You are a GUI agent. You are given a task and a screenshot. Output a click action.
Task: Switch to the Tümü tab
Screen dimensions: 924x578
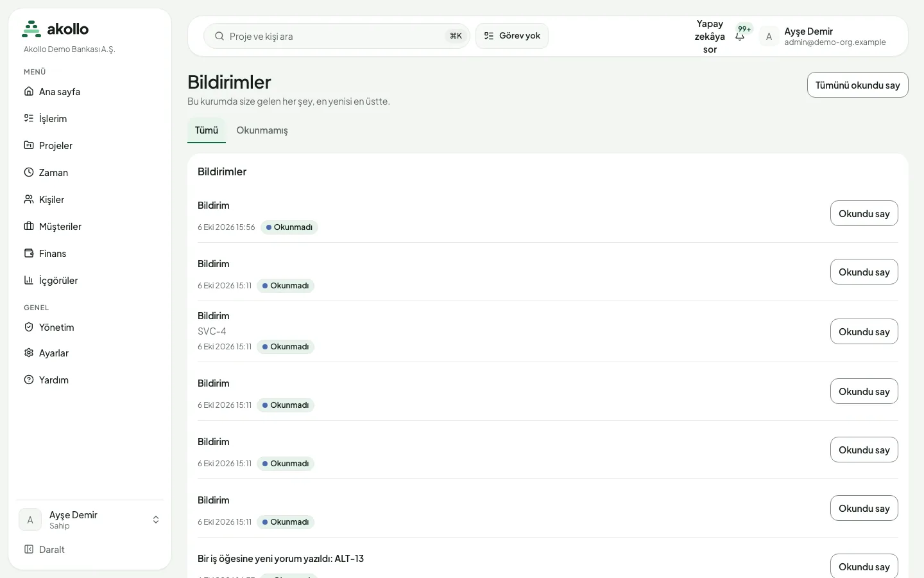pyautogui.click(x=207, y=130)
